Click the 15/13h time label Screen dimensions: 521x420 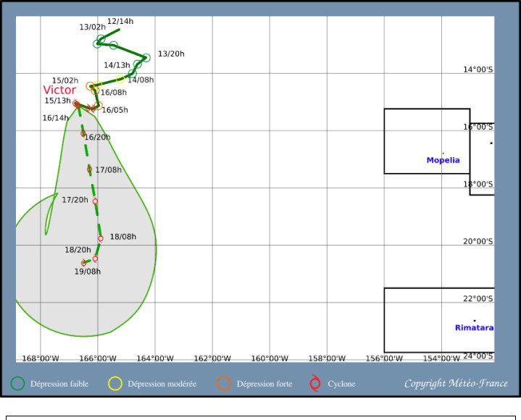(x=58, y=101)
